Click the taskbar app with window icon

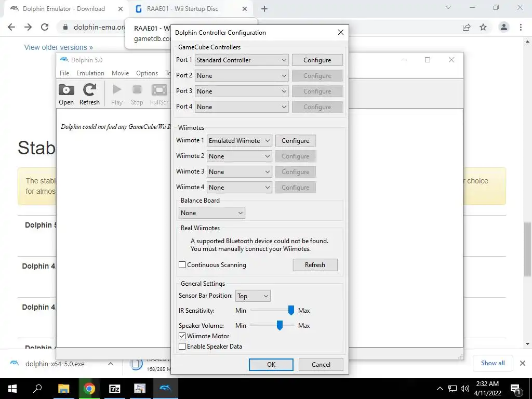coord(140,389)
